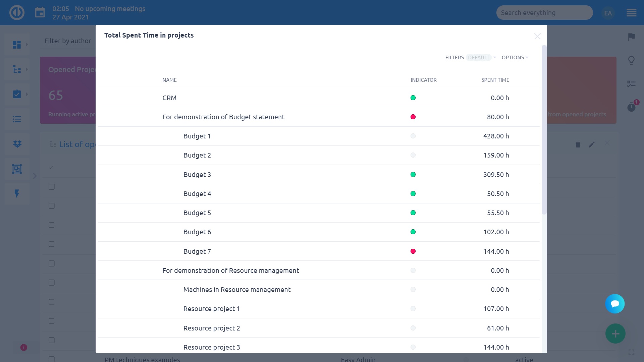This screenshot has width=644, height=362.
Task: Click the project tree icon in sidebar
Action: (x=17, y=69)
